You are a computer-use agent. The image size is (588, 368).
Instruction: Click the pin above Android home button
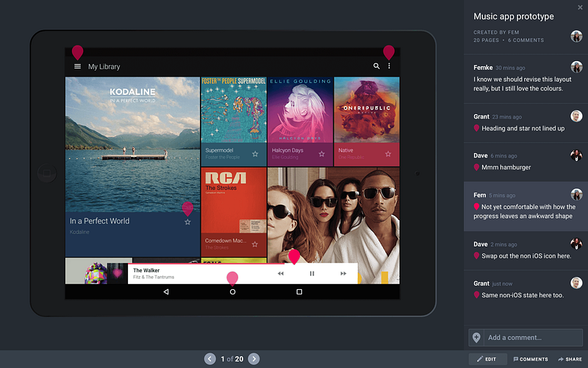(x=232, y=279)
